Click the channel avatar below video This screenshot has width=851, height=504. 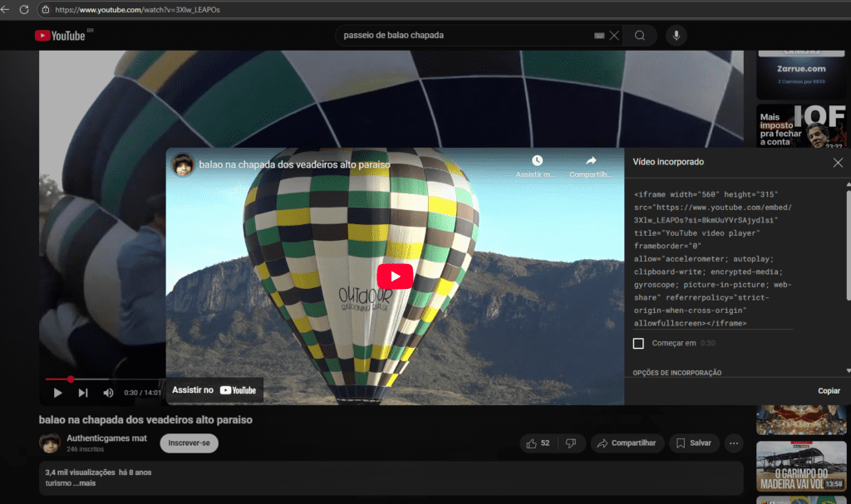50,443
